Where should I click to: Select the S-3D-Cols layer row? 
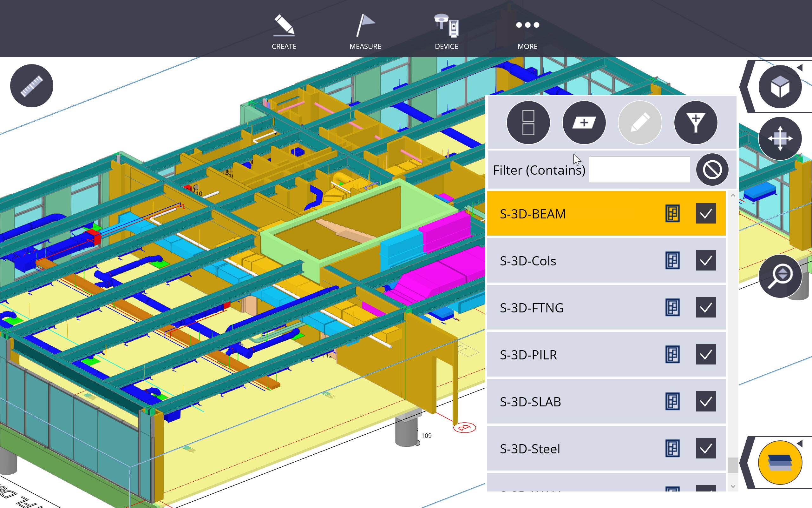[606, 261]
